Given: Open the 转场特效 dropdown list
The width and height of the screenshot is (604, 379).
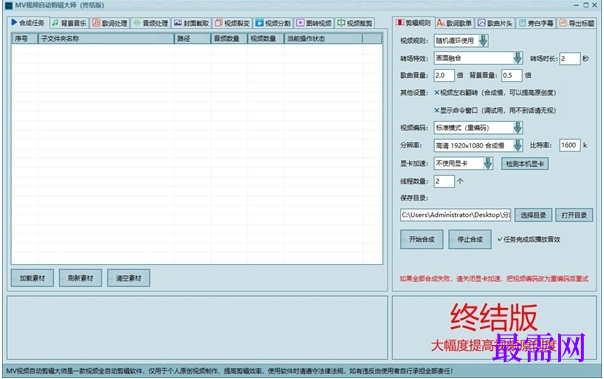Looking at the screenshot, I should click(518, 58).
